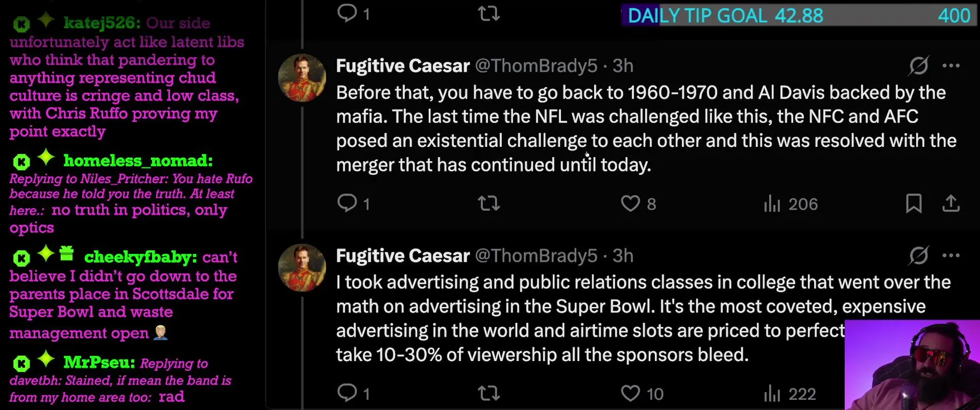
Task: Open Fugitive Caesar avatar on the Al Davis tweet
Action: pos(302,78)
